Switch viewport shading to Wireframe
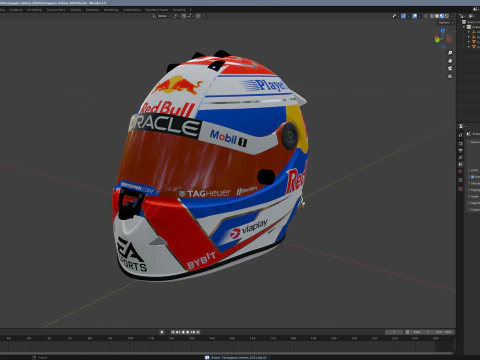This screenshot has width=480, height=360. click(432, 16)
